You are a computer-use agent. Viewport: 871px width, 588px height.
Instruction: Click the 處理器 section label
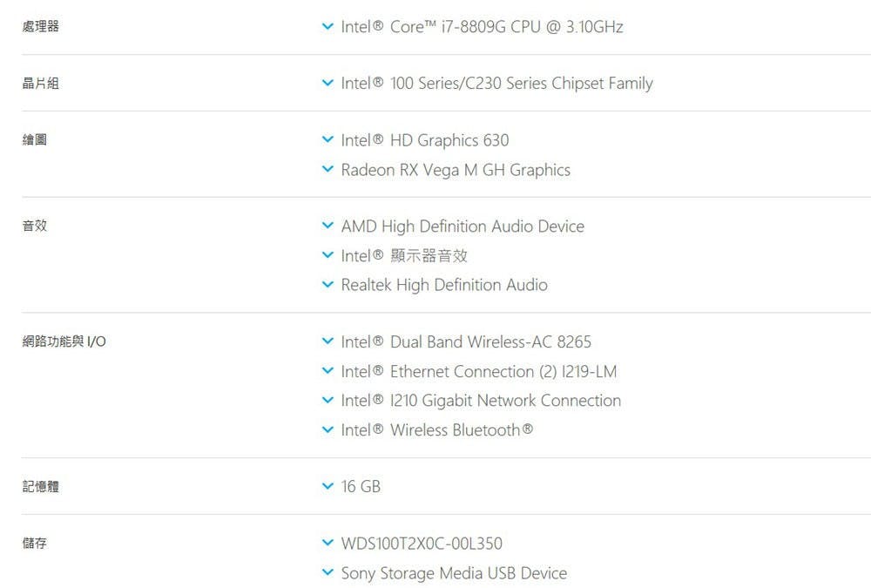pos(41,27)
